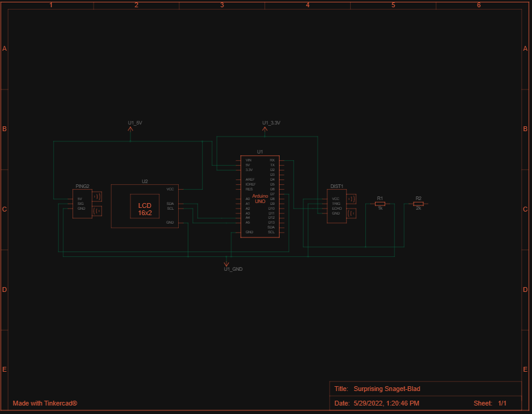This screenshot has width=532, height=414.
Task: Click the U1_GND ground arrow symbol
Action: (226, 263)
